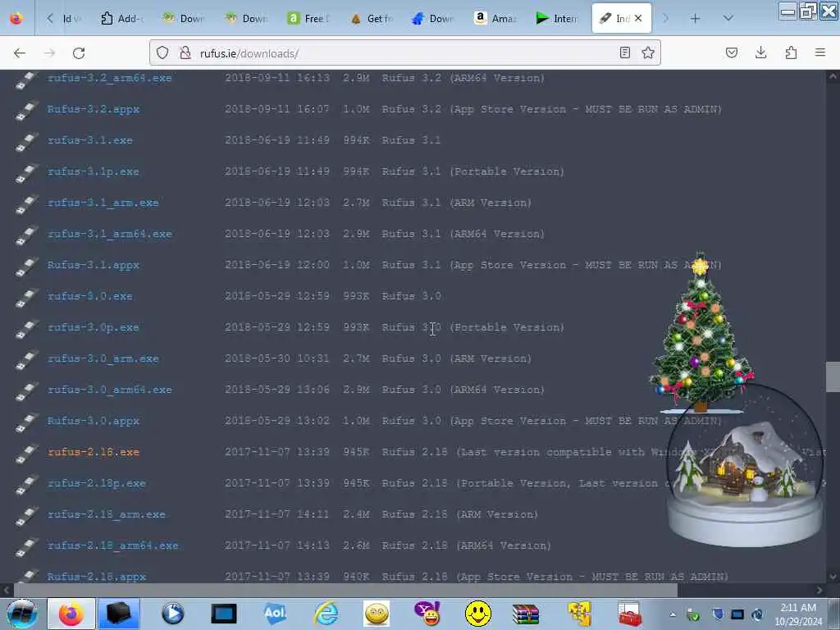Switch to the Free tab
The height and width of the screenshot is (630, 840).
pos(308,19)
